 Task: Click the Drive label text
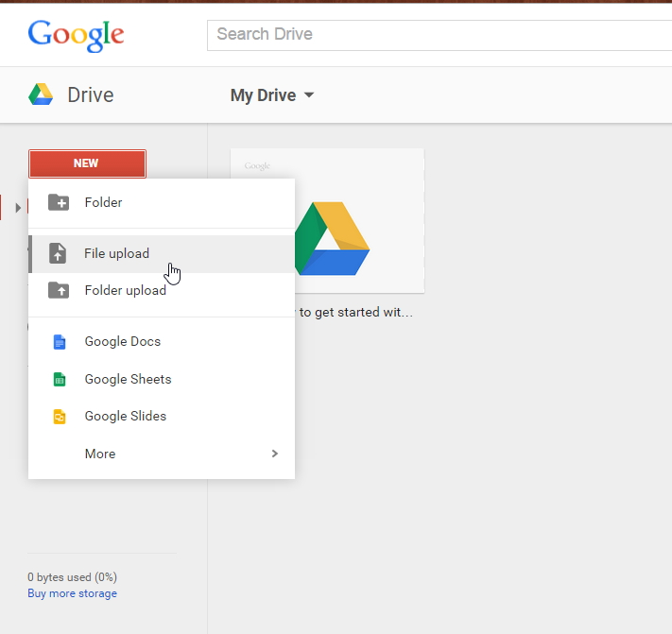pos(91,94)
